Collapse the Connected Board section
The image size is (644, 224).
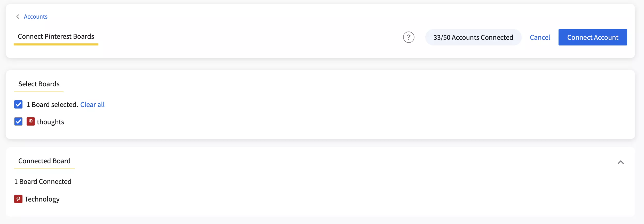(621, 162)
